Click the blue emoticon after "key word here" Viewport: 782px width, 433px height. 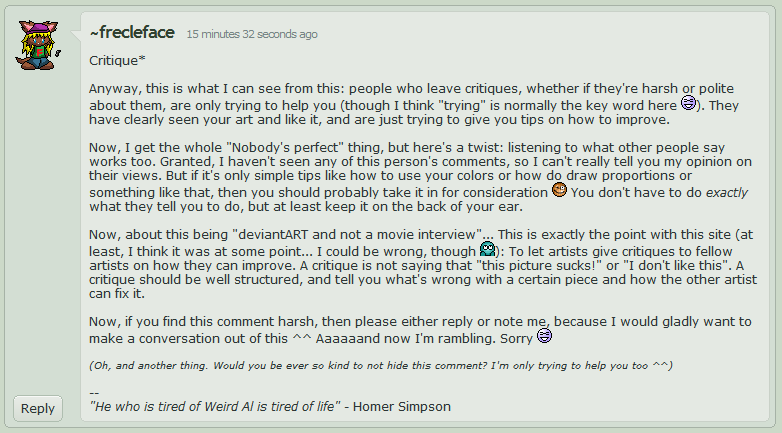coord(689,102)
